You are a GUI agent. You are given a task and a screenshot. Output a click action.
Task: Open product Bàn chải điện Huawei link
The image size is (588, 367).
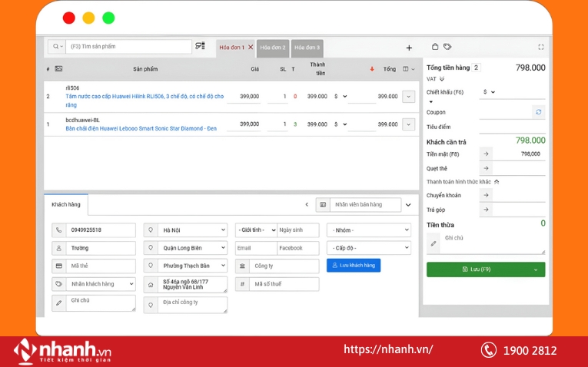click(x=141, y=128)
